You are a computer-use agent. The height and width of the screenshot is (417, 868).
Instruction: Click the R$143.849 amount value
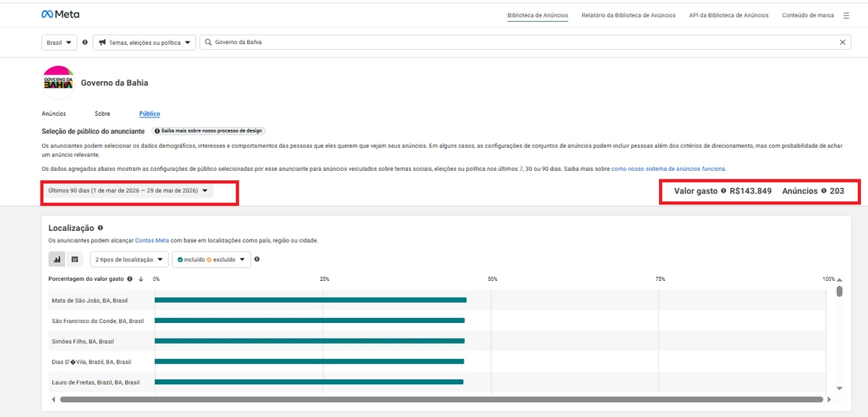(x=751, y=191)
